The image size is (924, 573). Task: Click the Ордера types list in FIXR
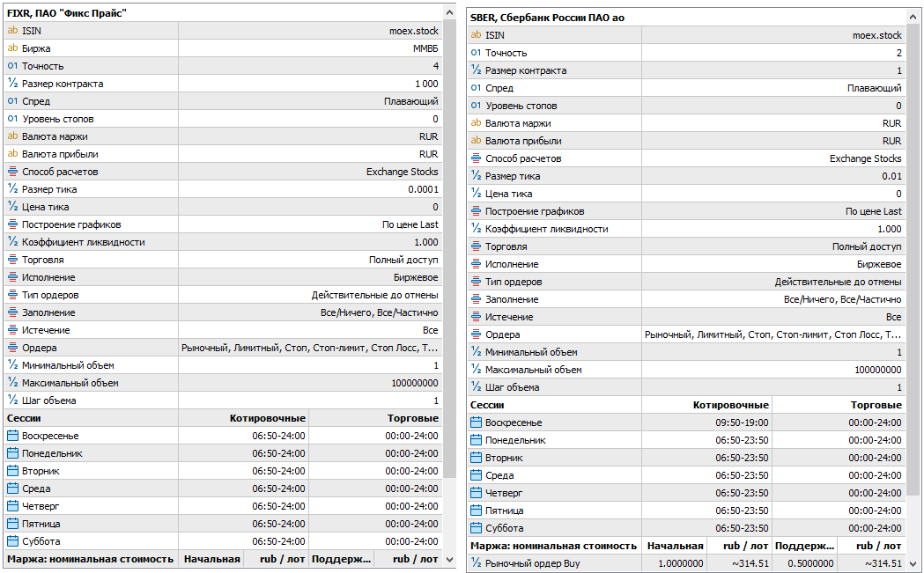pyautogui.click(x=309, y=348)
